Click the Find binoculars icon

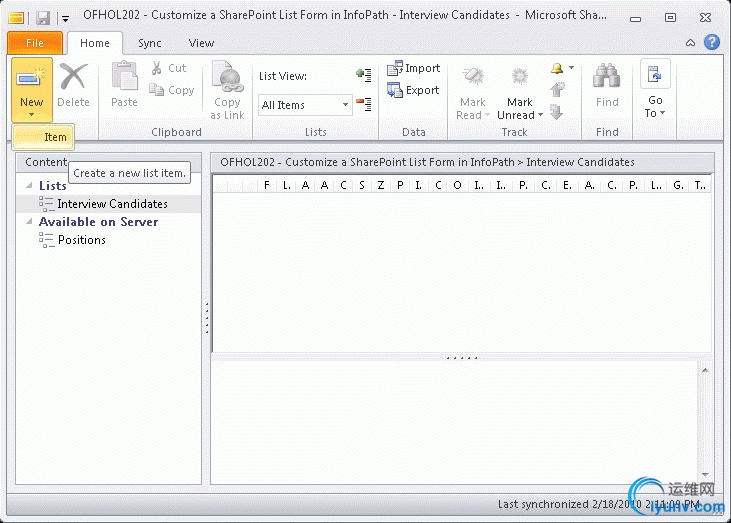607,76
